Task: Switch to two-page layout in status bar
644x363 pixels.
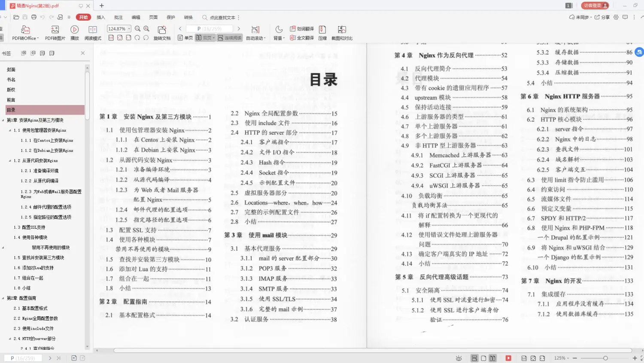Action: click(x=492, y=358)
